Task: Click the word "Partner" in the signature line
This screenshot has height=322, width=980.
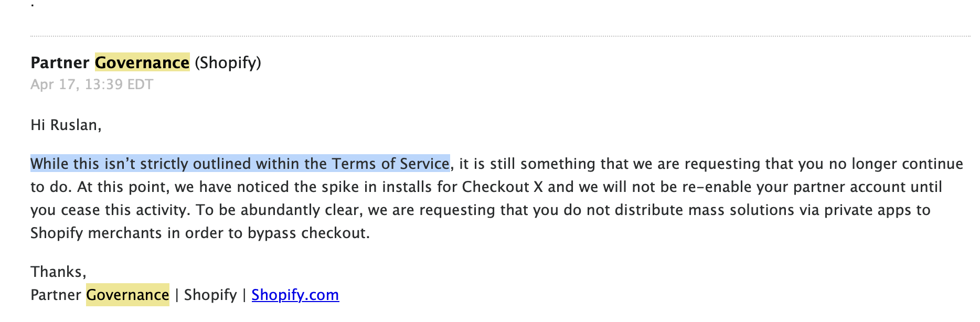Action: coord(56,295)
